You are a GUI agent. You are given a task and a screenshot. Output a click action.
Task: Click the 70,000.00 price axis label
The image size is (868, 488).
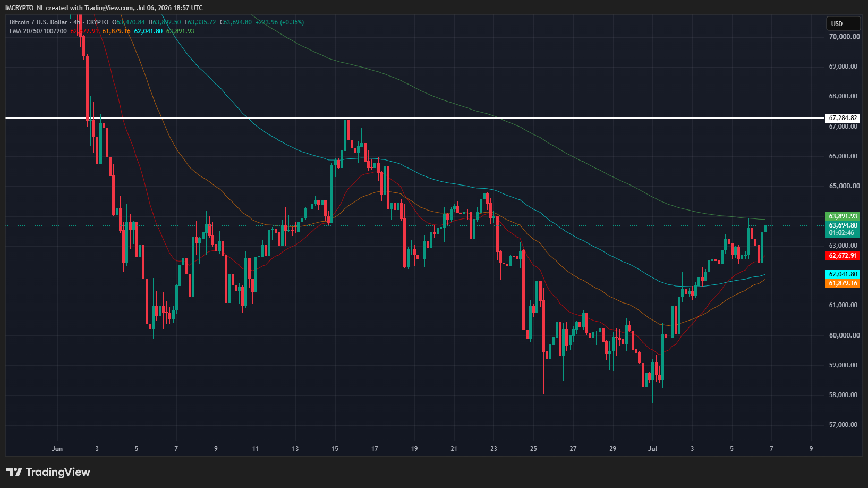pyautogui.click(x=843, y=37)
